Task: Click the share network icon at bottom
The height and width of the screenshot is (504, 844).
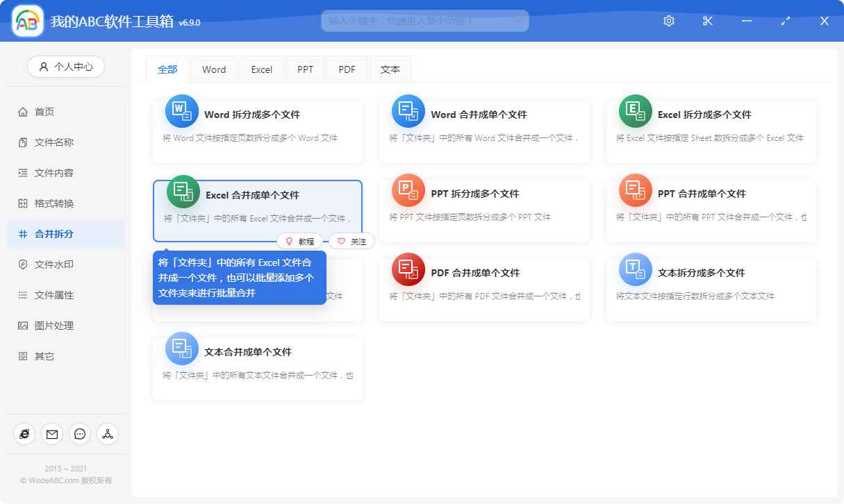Action: pyautogui.click(x=108, y=434)
